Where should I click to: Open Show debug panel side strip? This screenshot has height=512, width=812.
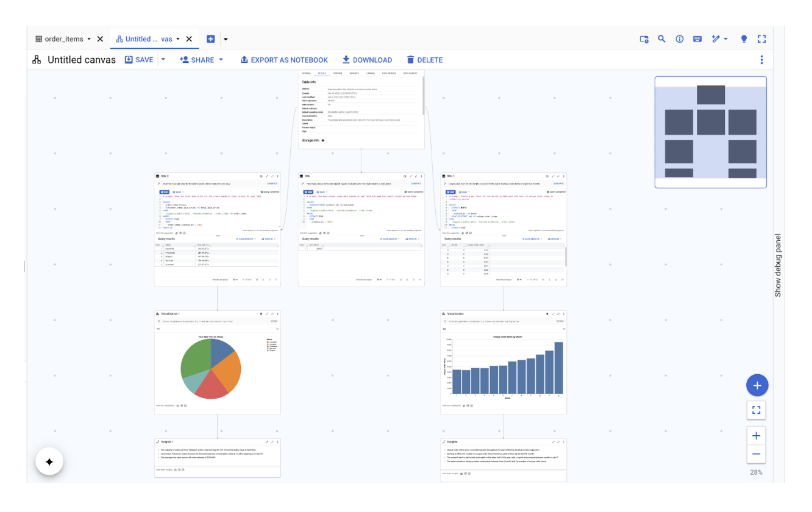(x=778, y=266)
